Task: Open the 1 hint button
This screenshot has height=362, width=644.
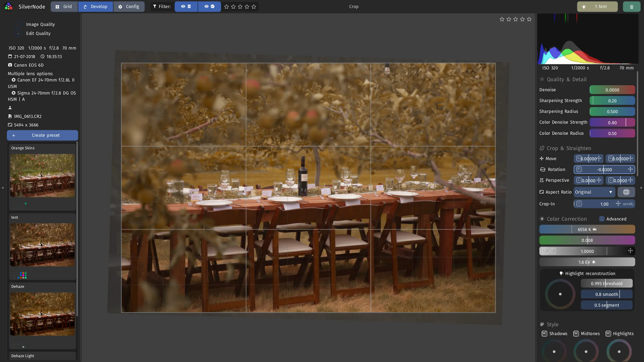Action: (597, 7)
